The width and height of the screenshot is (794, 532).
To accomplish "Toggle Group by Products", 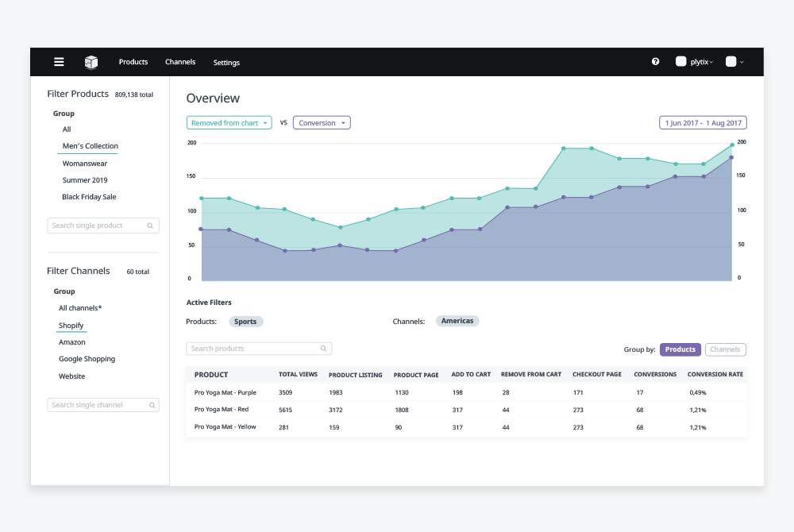I will (x=680, y=349).
